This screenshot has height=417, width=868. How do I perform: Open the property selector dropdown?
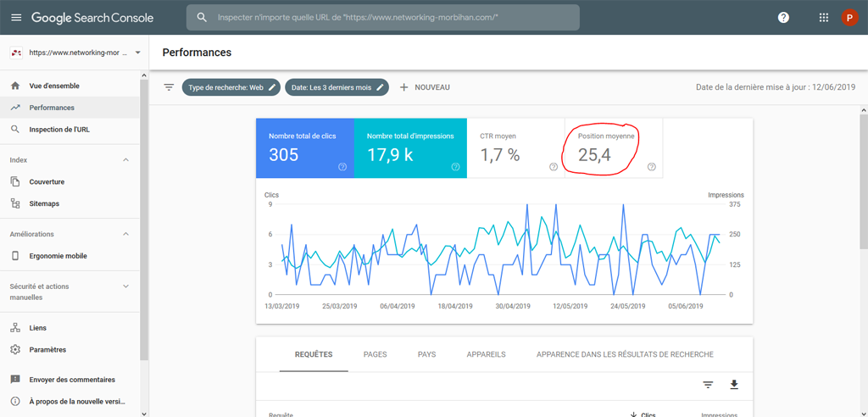[x=75, y=53]
